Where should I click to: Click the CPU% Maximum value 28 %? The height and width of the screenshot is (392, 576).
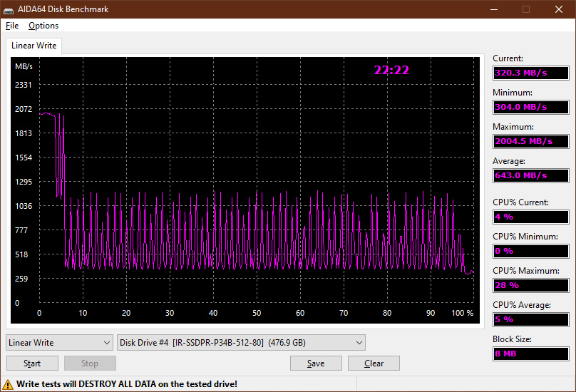coord(531,285)
